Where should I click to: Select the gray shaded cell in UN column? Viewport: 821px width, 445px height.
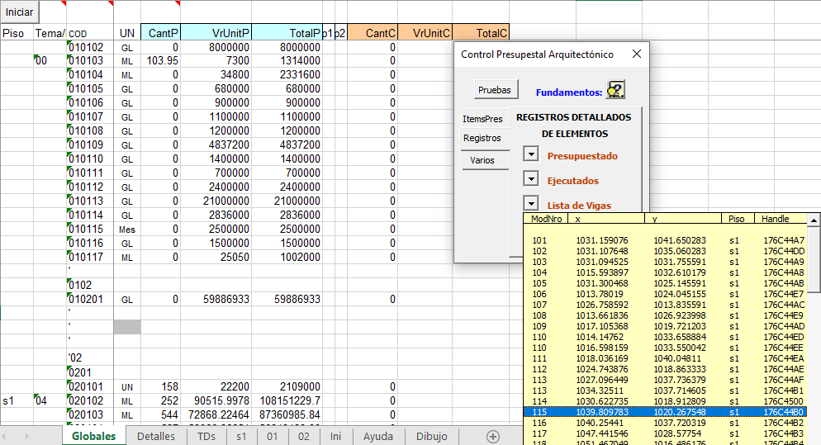click(x=127, y=327)
